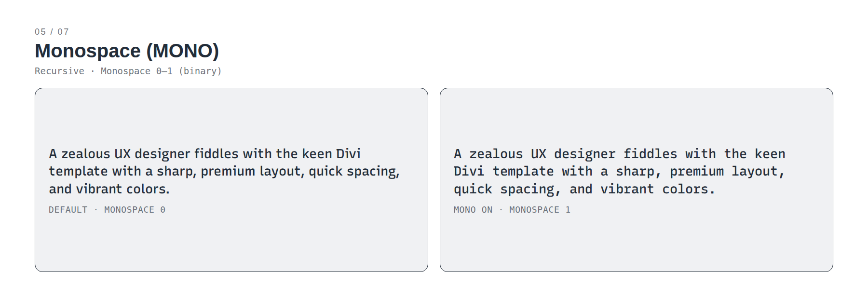This screenshot has width=868, height=299.
Task: Select the Monospace (MONO) heading
Action: click(127, 51)
